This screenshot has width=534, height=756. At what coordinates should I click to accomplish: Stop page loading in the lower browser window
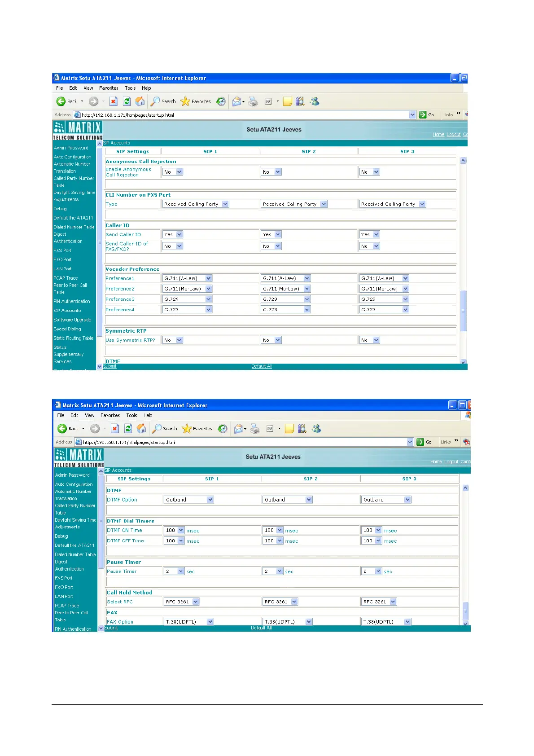pyautogui.click(x=115, y=429)
